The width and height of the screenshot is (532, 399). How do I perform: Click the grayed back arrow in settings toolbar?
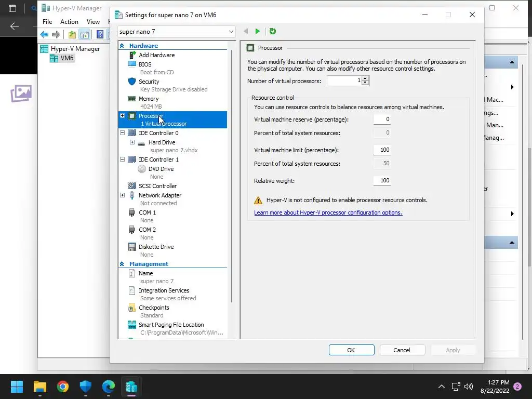[246, 31]
